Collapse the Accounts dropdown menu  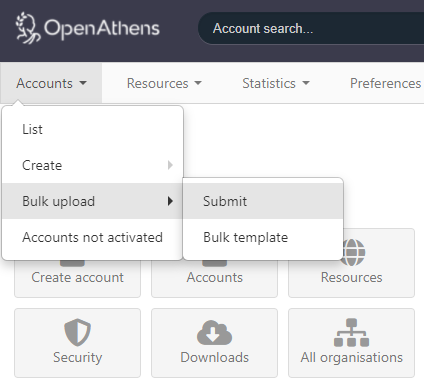tap(51, 83)
